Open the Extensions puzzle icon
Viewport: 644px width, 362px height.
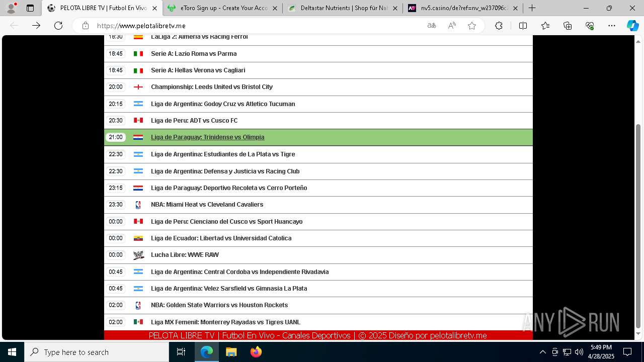[499, 26]
